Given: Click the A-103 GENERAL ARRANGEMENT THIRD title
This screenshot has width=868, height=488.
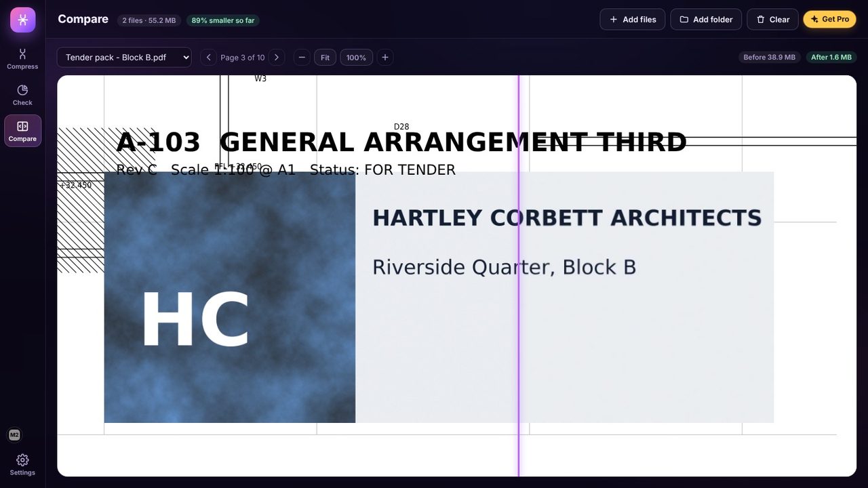Looking at the screenshot, I should (401, 142).
